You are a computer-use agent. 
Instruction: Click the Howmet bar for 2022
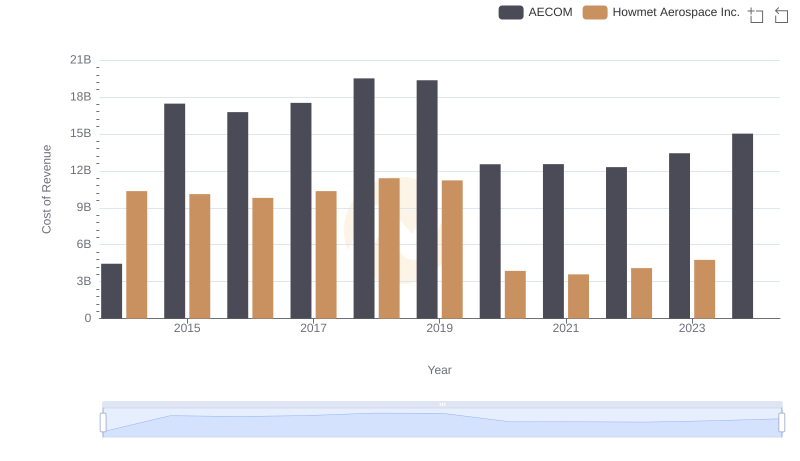[641, 293]
